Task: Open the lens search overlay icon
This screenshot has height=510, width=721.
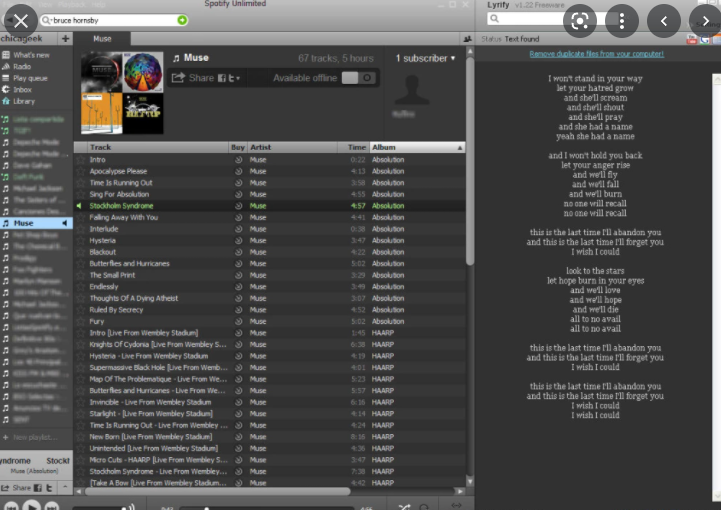Action: coord(579,21)
